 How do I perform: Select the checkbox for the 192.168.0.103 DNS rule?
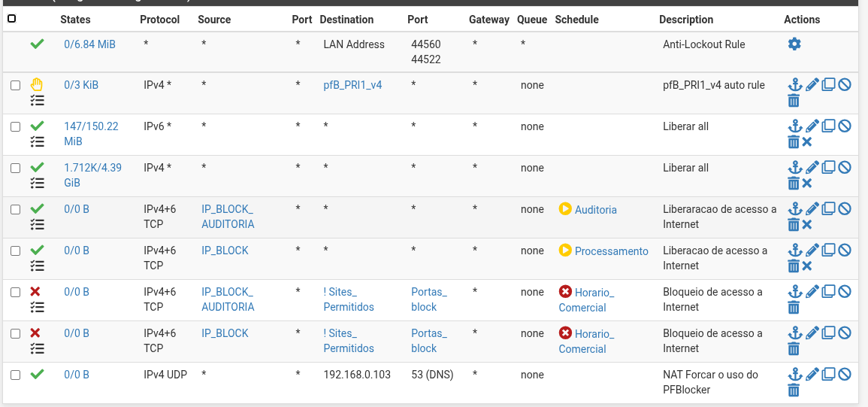point(15,375)
